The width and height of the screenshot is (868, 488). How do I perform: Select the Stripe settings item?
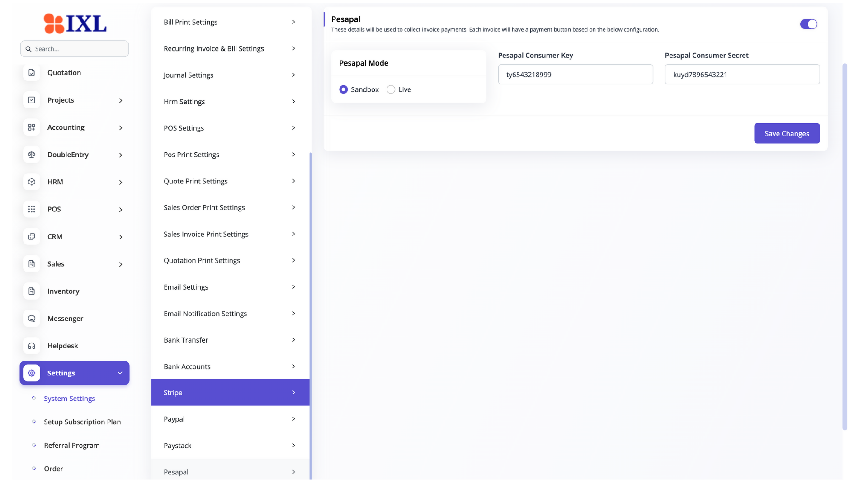click(x=230, y=392)
